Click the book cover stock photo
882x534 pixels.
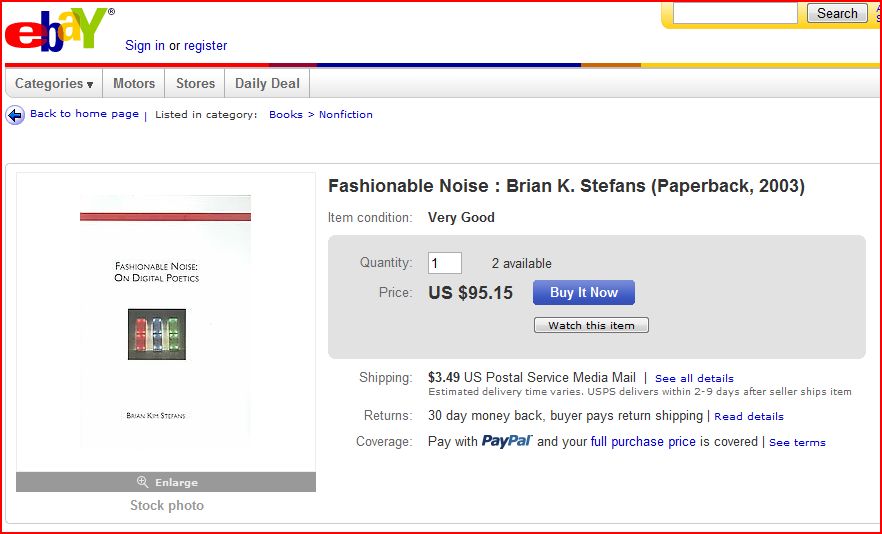coord(166,322)
